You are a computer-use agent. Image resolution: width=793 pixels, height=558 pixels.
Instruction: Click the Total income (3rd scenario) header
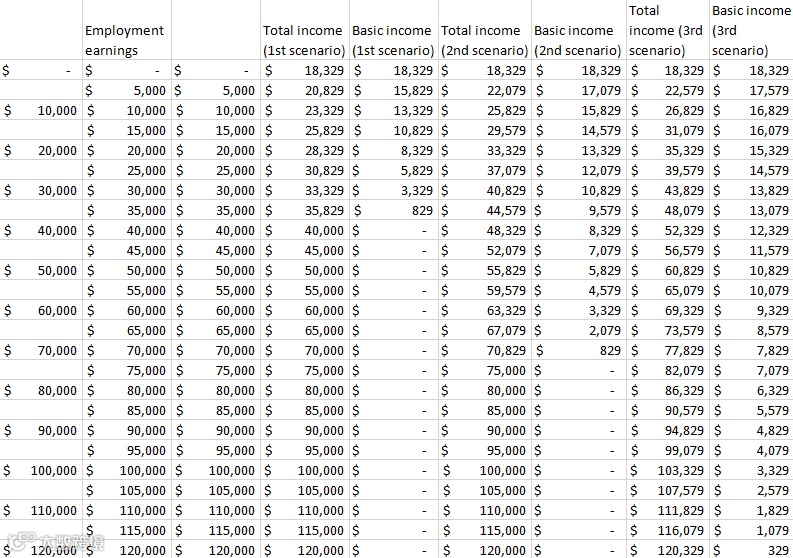pos(666,30)
